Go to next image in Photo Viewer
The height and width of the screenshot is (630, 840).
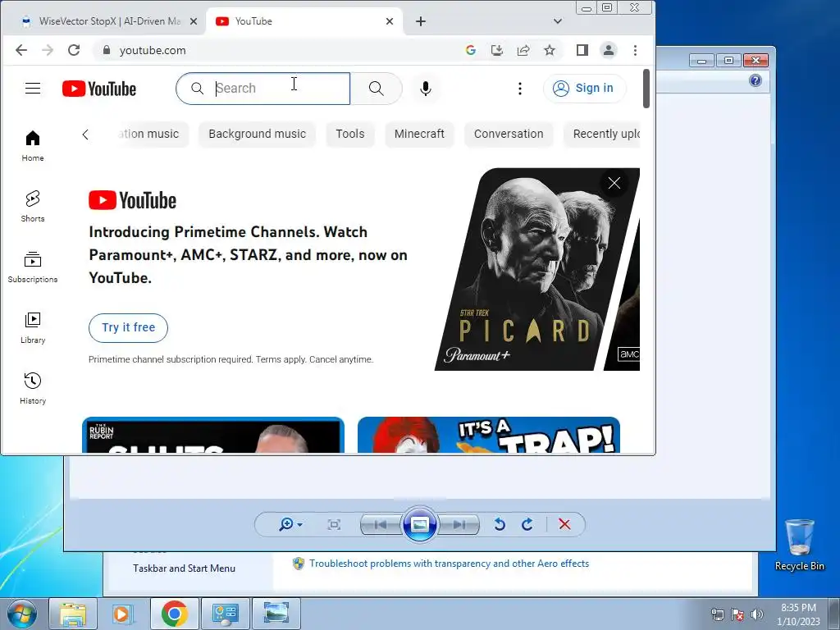(459, 524)
